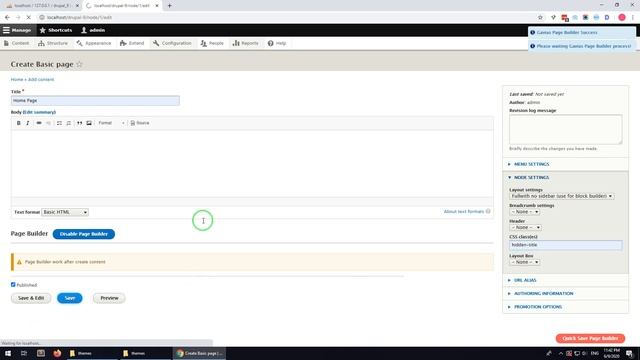Open the Windows notification center
This screenshot has height=360, width=640.
coord(630,353)
